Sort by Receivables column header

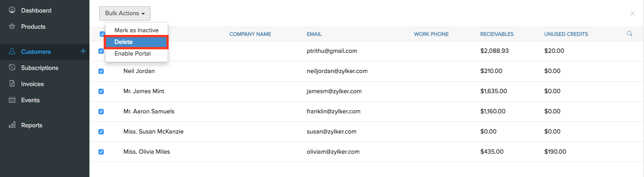point(497,34)
